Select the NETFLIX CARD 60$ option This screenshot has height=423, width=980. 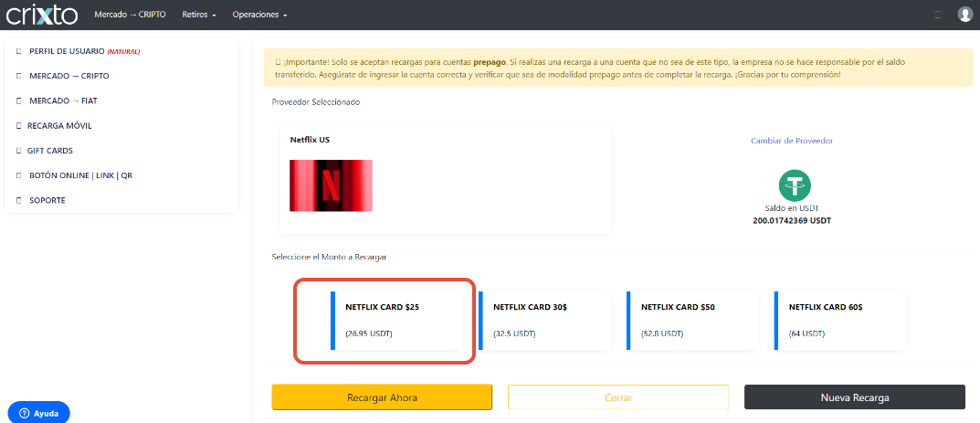[840, 321]
